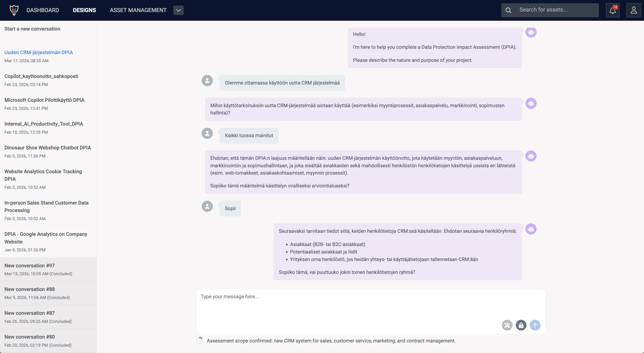Click the bot avatar beside Hello message
The height and width of the screenshot is (353, 644).
531,32
